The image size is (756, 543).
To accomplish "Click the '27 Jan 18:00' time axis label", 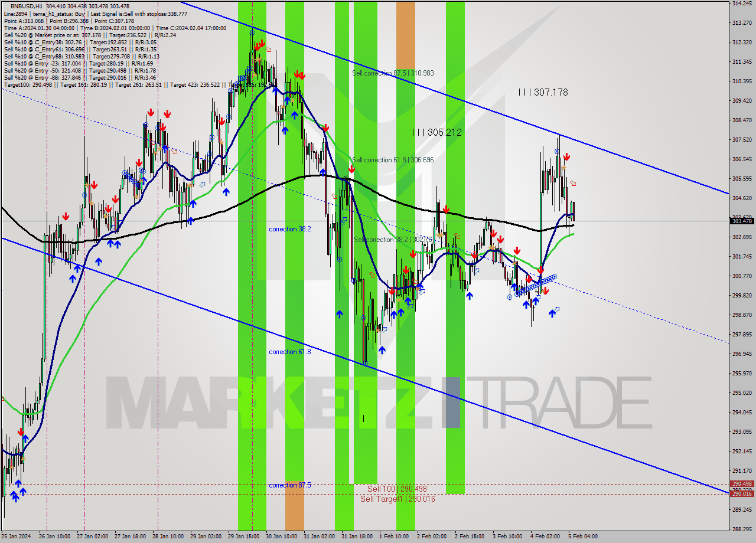I will [x=130, y=537].
